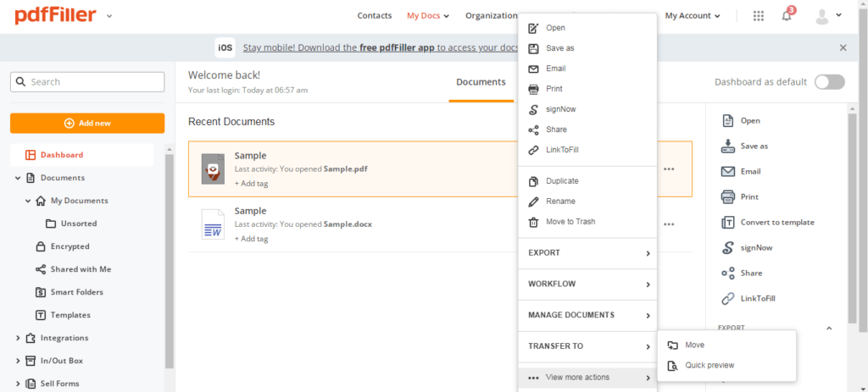Screen dimensions: 868x392
Task: Click Convert to template in right panel
Action: (768, 223)
